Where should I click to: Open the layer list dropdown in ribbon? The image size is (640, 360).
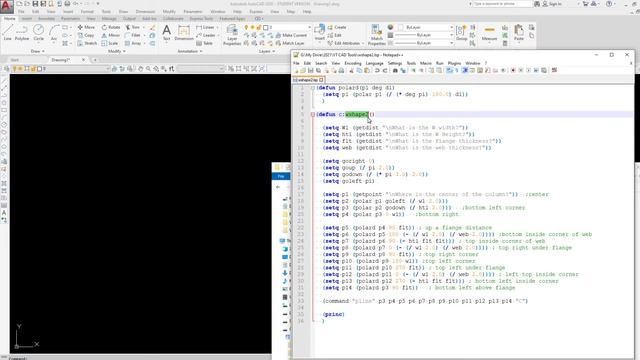click(309, 27)
